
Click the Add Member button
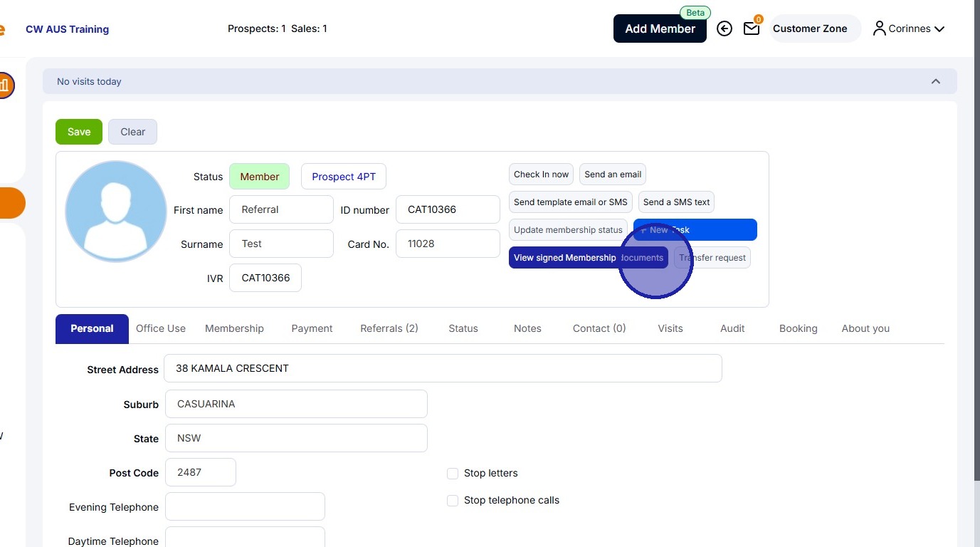pos(660,28)
